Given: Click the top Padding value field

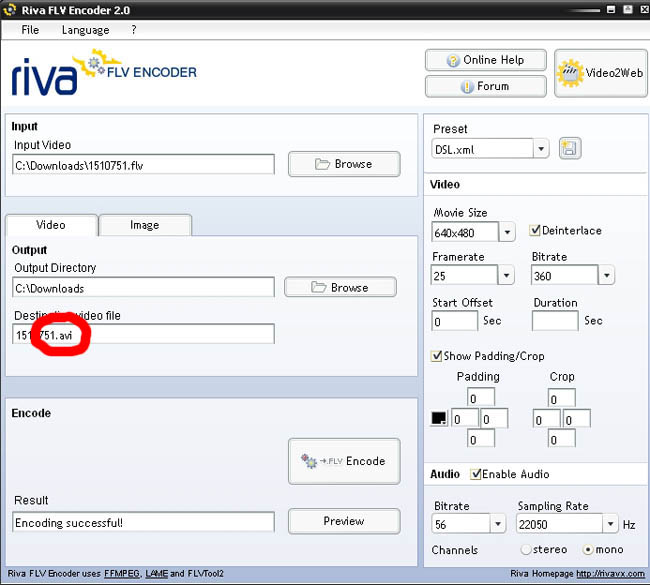Looking at the screenshot, I should (481, 398).
